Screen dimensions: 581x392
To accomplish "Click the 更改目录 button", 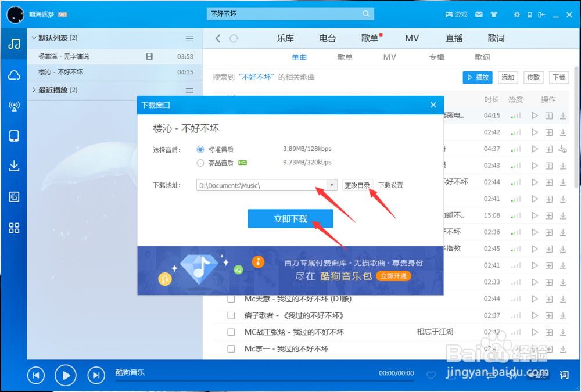I will click(357, 185).
